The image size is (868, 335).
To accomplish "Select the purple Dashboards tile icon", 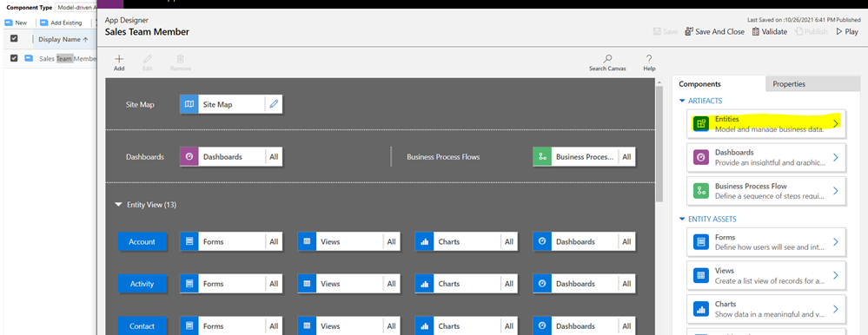I will coord(189,156).
